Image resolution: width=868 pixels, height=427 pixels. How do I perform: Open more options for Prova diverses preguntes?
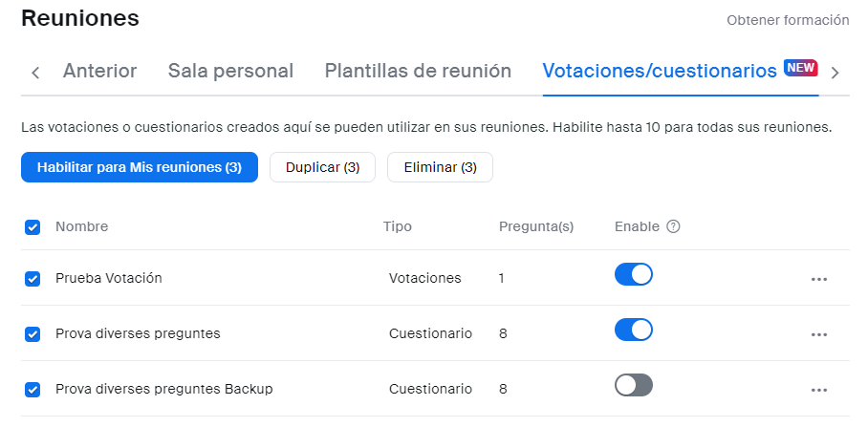(x=818, y=334)
